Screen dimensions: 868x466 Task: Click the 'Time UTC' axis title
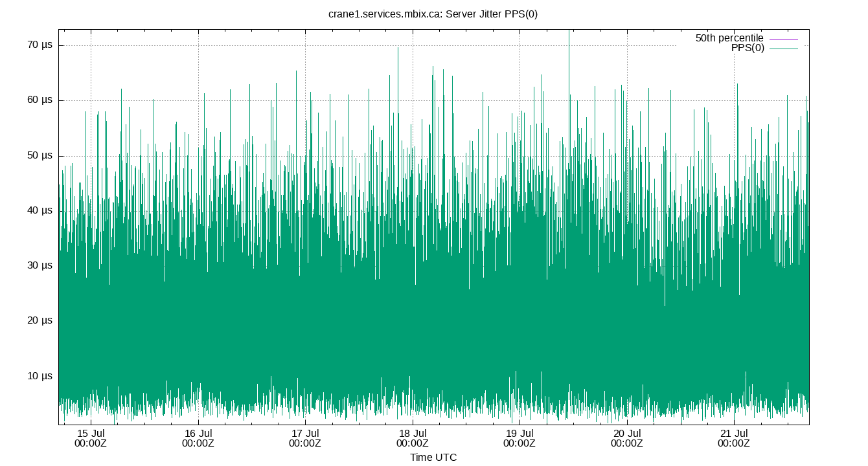(433, 457)
